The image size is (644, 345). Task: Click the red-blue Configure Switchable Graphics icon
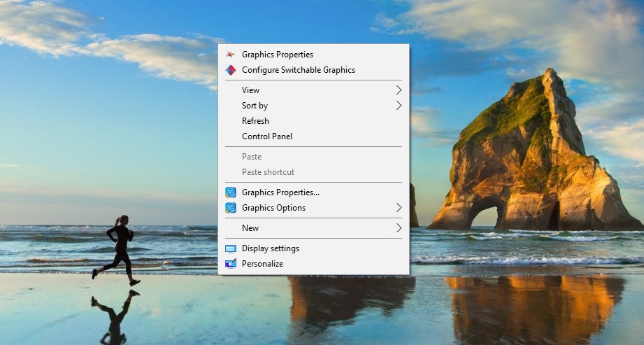pyautogui.click(x=231, y=70)
